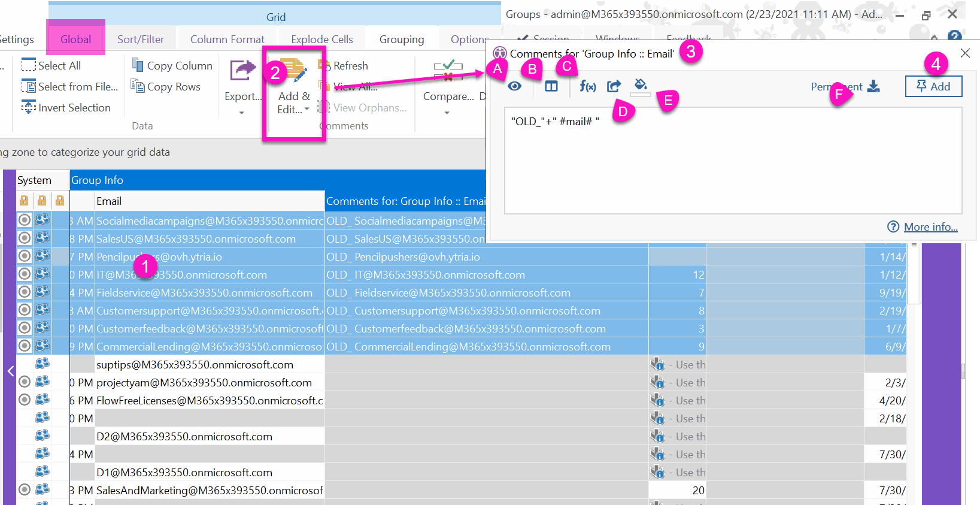Viewport: 980px width, 505px height.
Task: Switch to the Sort/Filter tab
Action: 141,40
